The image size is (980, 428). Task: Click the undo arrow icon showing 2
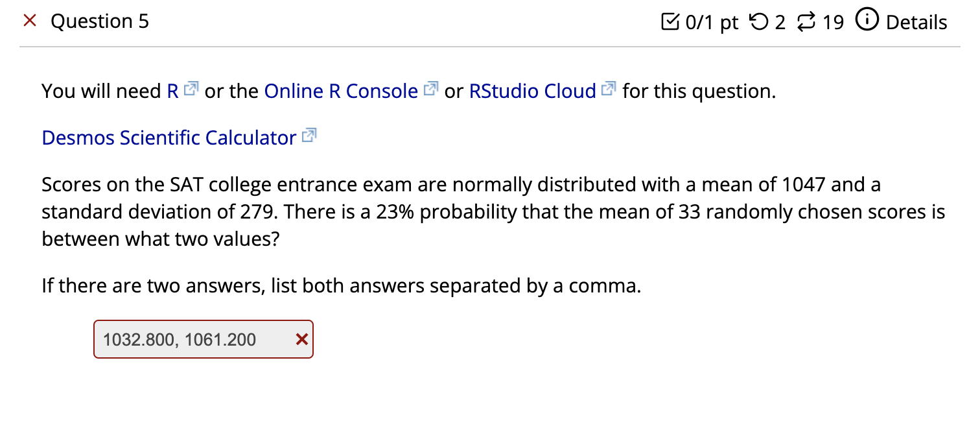pyautogui.click(x=757, y=21)
